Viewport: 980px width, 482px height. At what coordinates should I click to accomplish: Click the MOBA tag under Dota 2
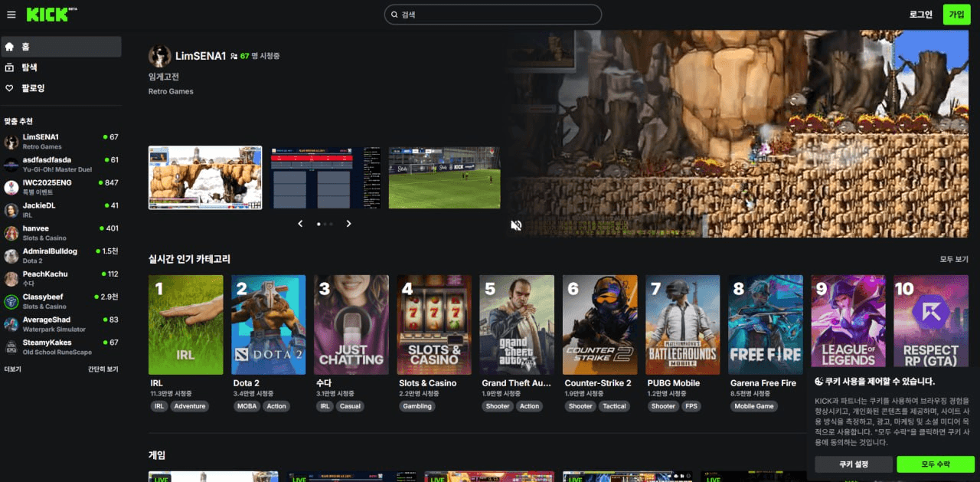[x=247, y=406]
